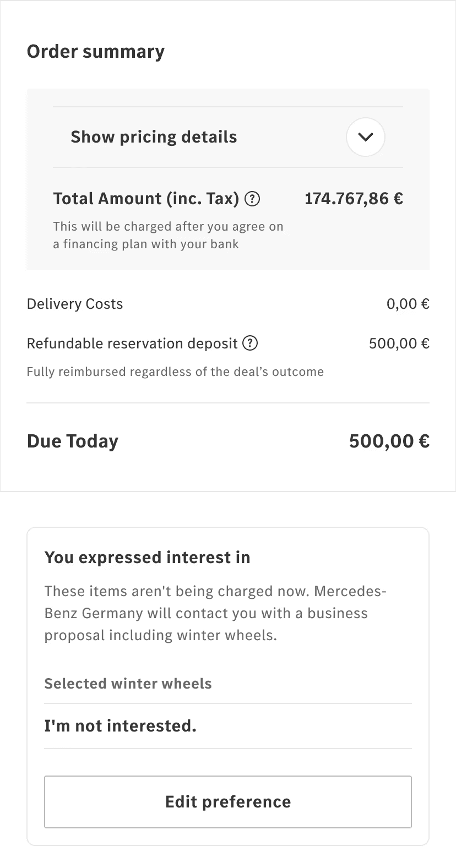Viewport: 456px width, 868px height.
Task: Click the Order summary heading
Action: pos(96,52)
